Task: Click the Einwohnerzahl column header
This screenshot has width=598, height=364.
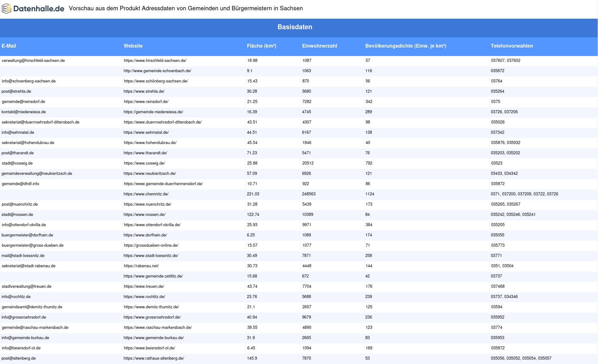Action: coord(320,46)
